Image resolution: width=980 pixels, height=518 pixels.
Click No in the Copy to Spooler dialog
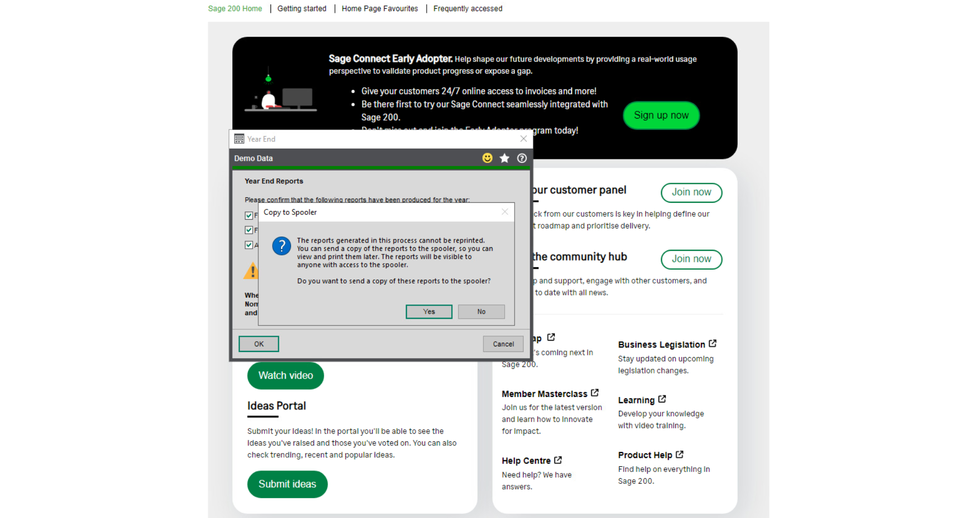(x=481, y=312)
